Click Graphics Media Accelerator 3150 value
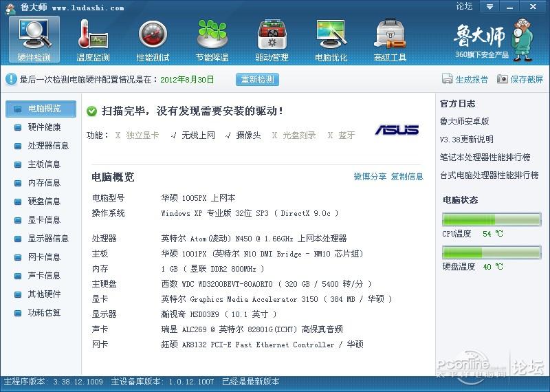The height and width of the screenshot is (392, 550). click(276, 299)
